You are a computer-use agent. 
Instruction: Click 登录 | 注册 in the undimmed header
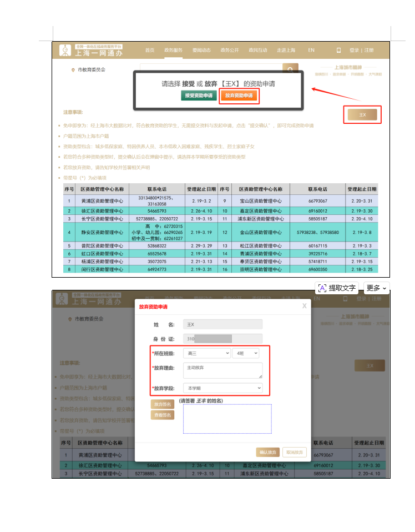point(361,50)
